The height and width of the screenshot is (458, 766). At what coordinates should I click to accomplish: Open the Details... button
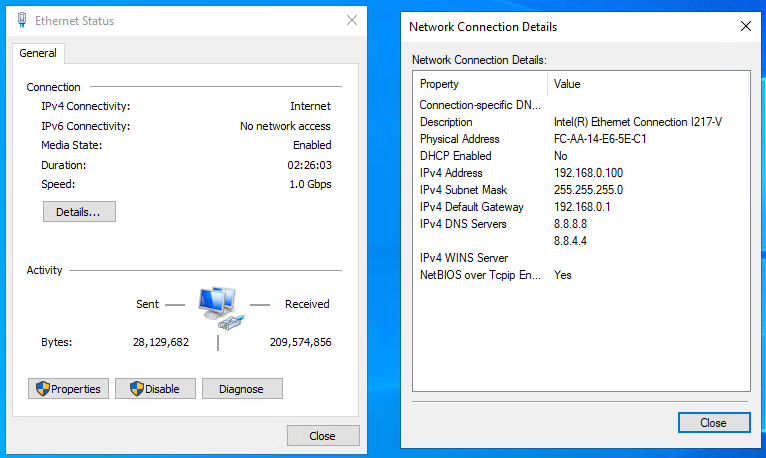(79, 211)
